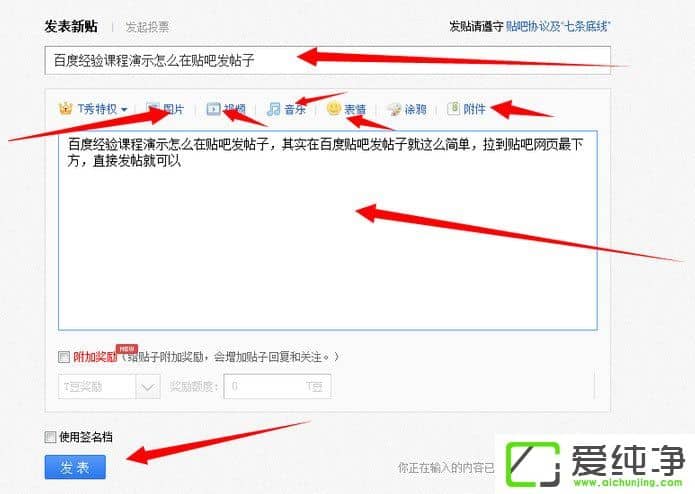
Task: Click the post title input field
Action: 328,60
